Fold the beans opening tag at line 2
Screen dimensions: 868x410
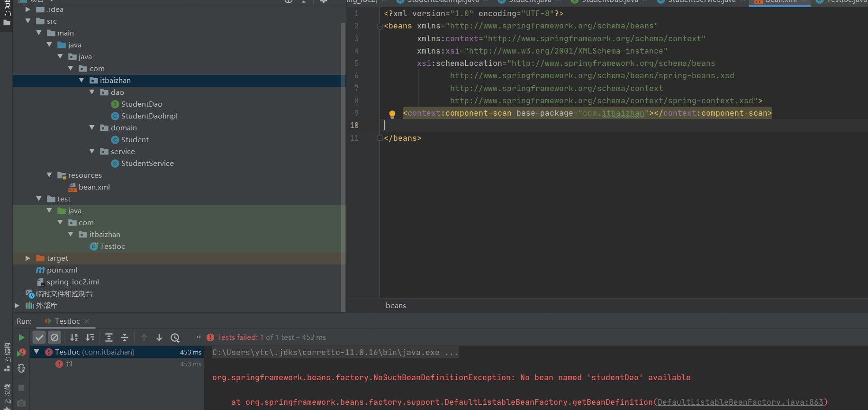(380, 27)
